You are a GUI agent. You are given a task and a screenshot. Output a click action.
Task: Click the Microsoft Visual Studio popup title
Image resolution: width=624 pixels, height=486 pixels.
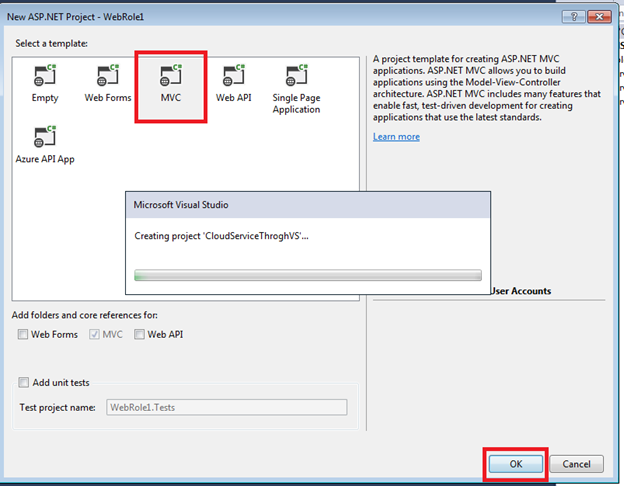(x=181, y=205)
